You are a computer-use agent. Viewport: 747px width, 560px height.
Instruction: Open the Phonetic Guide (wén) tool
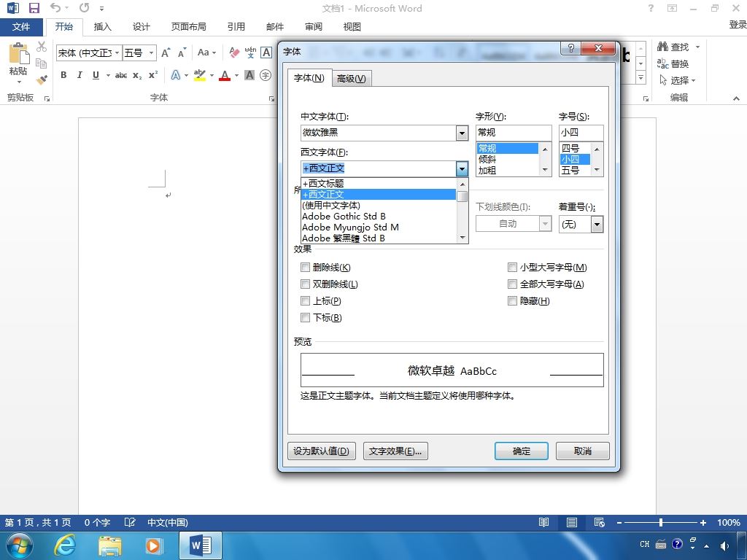[251, 52]
